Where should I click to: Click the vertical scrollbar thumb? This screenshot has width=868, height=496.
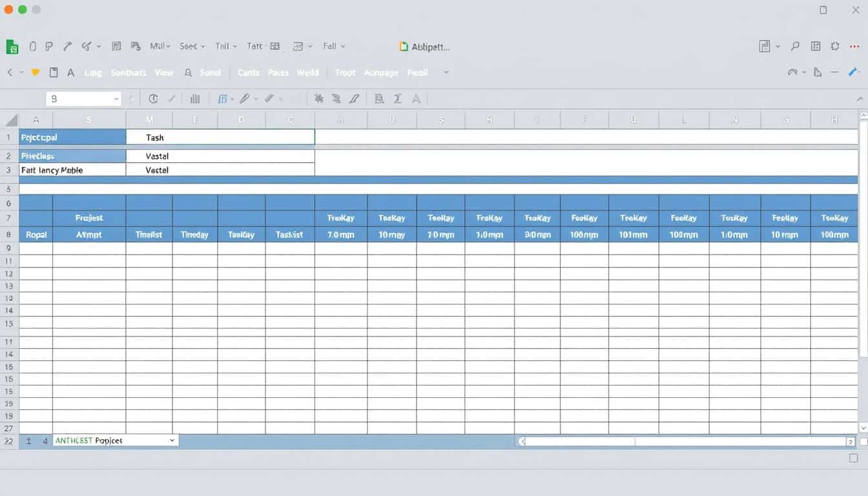tap(863, 239)
